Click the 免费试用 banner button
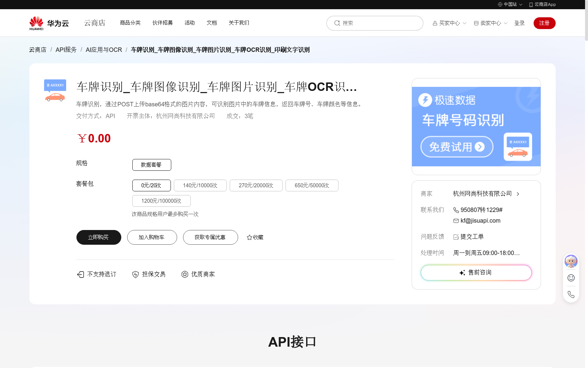 point(457,147)
